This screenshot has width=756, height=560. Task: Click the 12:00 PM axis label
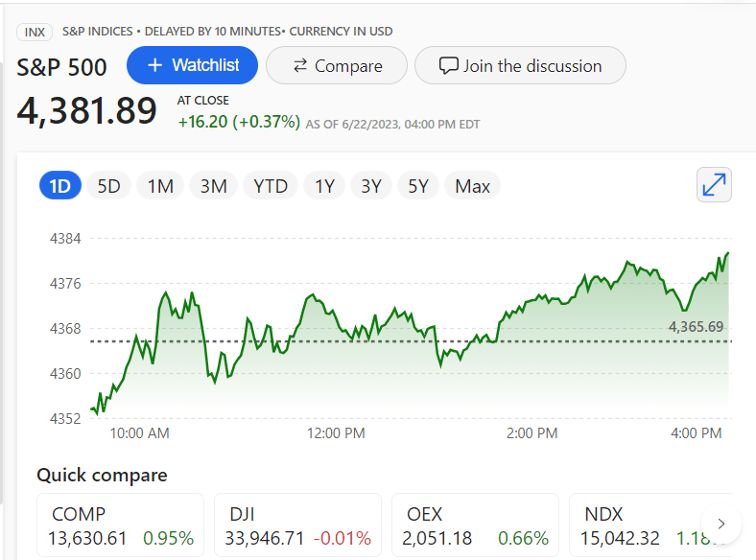coord(336,433)
